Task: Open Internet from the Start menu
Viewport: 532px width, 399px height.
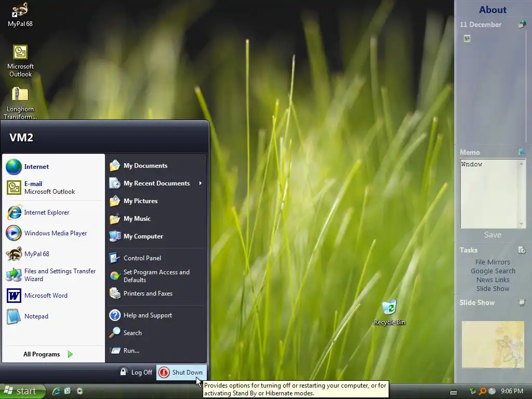Action: click(54, 167)
